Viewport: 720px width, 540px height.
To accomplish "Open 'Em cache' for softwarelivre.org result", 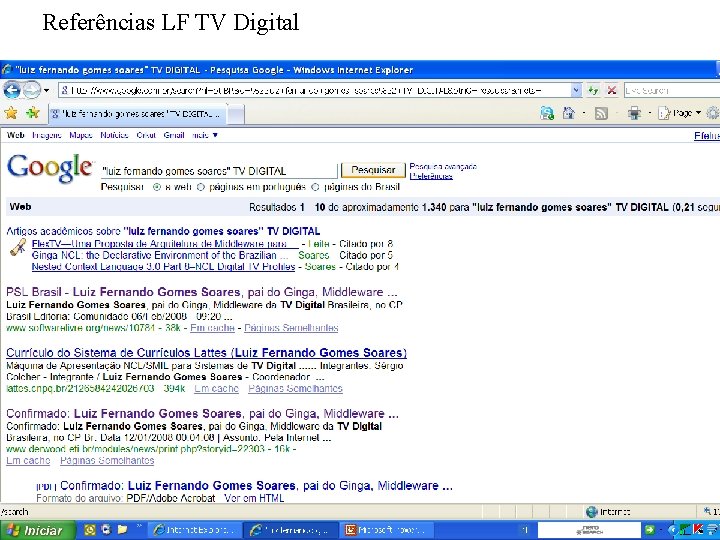I will click(212, 328).
